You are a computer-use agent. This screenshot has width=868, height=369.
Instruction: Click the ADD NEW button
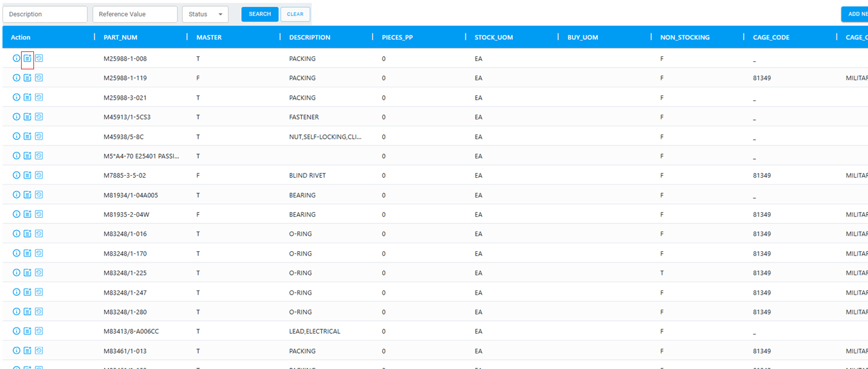854,14
